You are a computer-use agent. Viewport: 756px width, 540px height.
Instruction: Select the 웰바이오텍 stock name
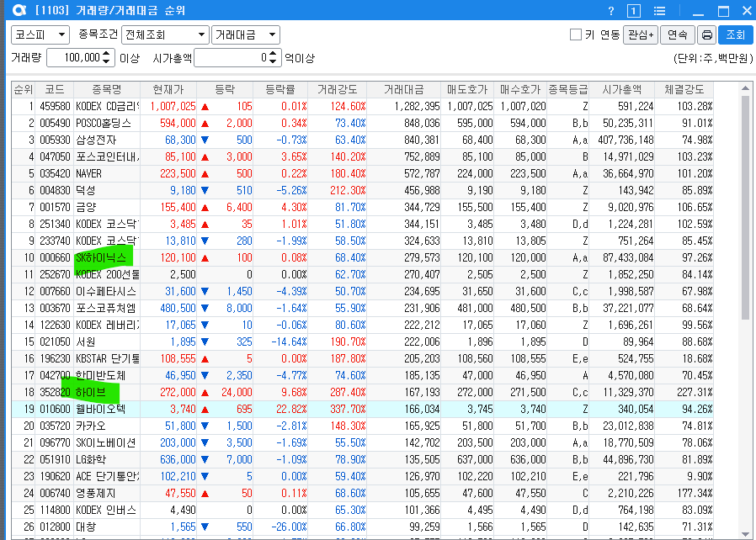tap(100, 410)
